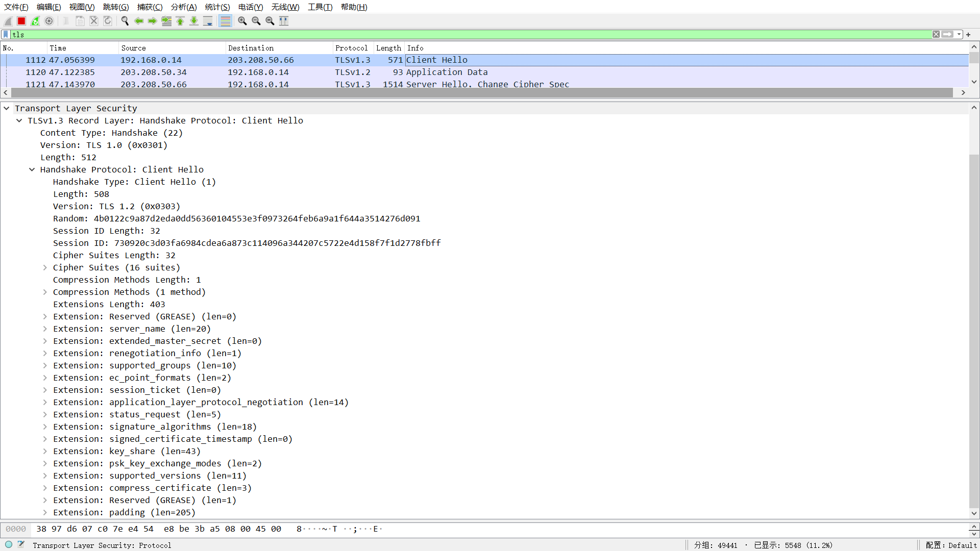Expand the Cipher Suites (16 suites) node

tap(45, 268)
